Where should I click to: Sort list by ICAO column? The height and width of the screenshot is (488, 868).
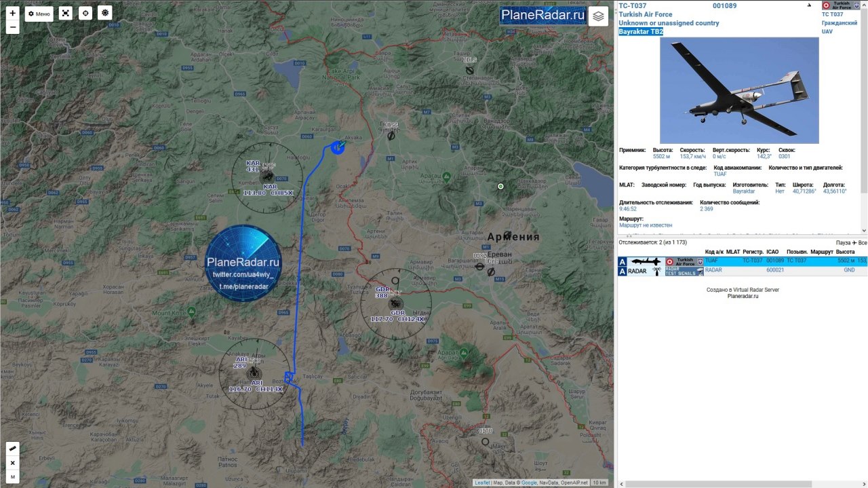772,252
